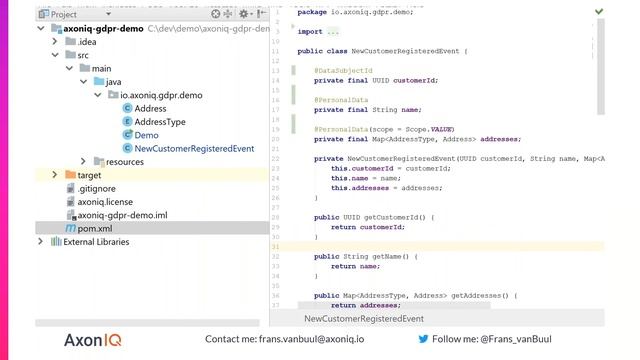Expand the folded import statement
The image size is (640, 360).
click(333, 32)
